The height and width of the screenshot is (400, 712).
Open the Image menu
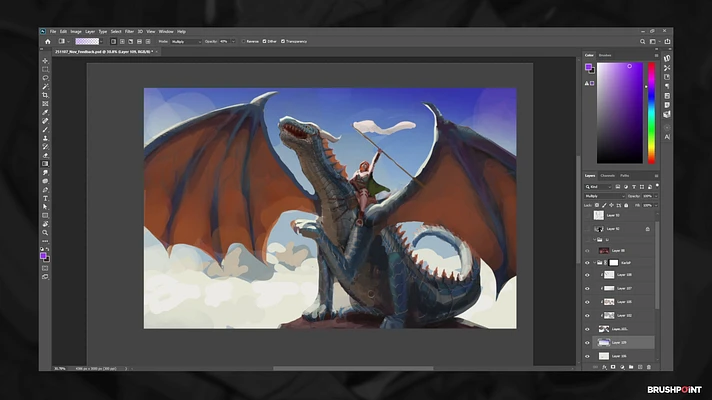pyautogui.click(x=76, y=32)
